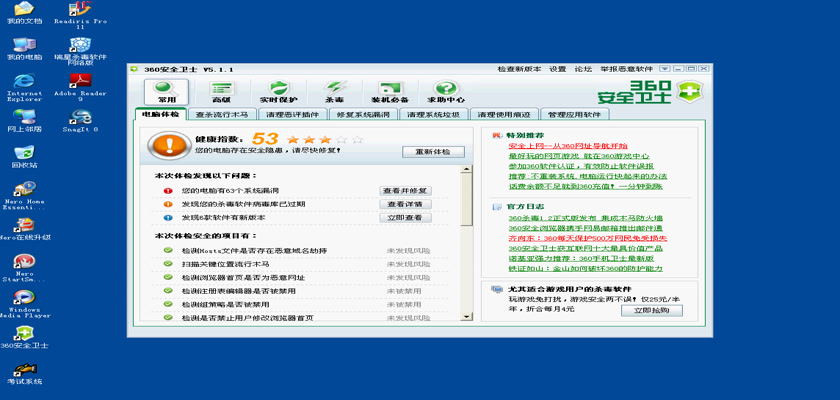Switch to the 电脑体检 tab
840x400 pixels.
click(161, 114)
